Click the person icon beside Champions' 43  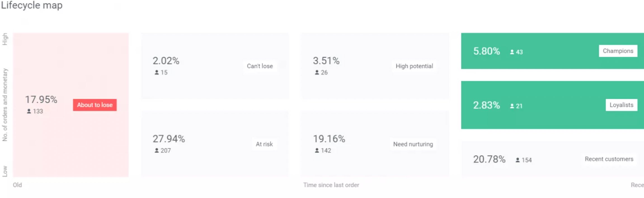click(x=512, y=52)
